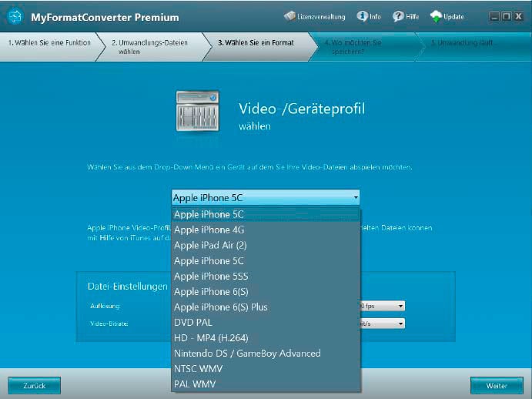Maximize the MyFormatConverter window
532x399 pixels.
pyautogui.click(x=507, y=16)
